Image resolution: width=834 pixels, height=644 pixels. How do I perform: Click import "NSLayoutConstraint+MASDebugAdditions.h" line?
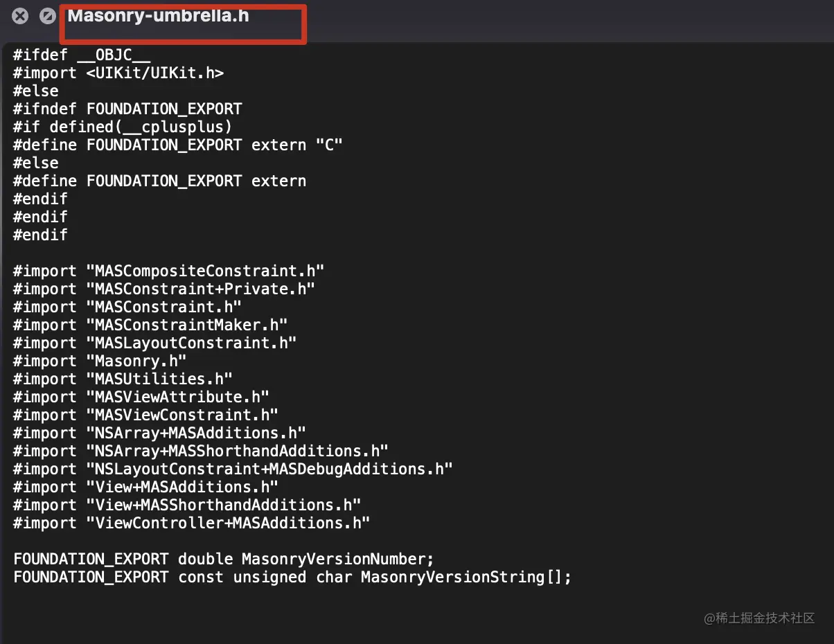(x=233, y=469)
